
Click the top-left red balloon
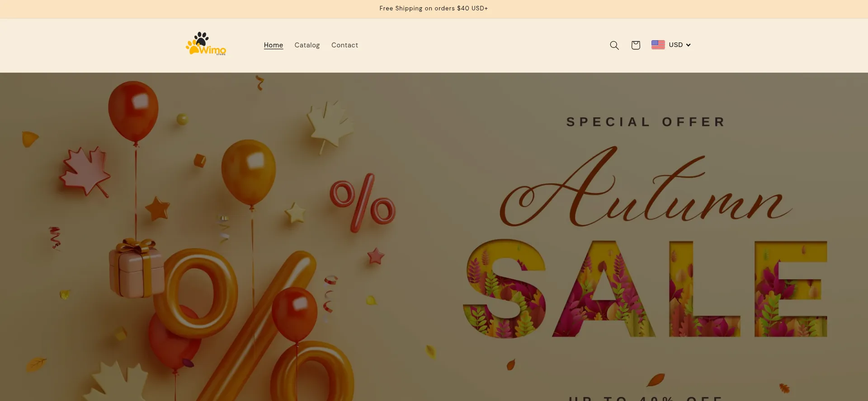point(133,112)
